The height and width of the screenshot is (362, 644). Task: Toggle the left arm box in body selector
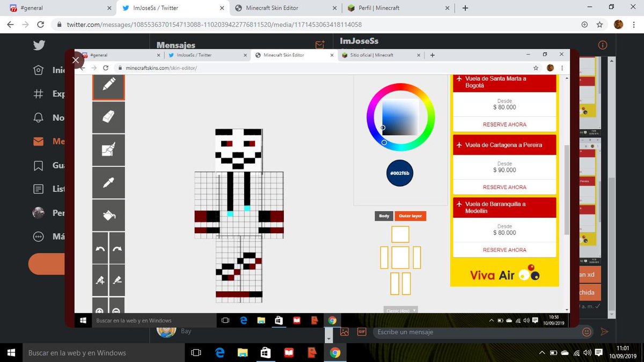click(384, 257)
